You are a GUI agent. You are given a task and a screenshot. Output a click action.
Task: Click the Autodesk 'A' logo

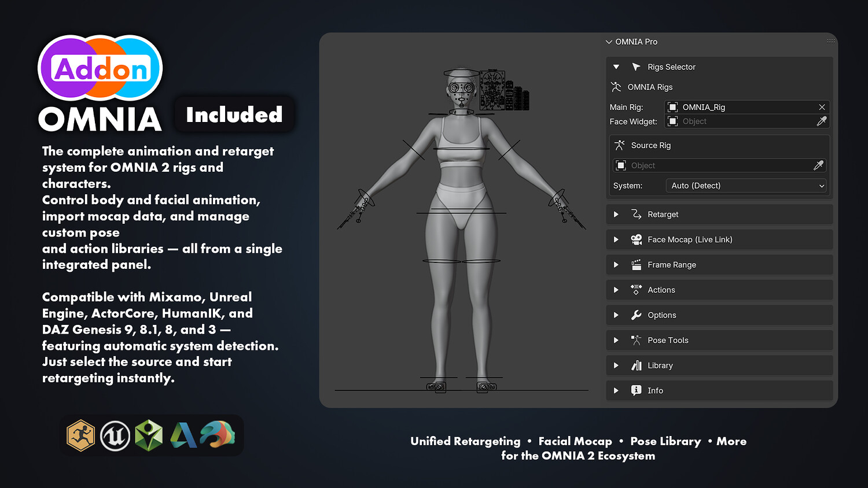click(183, 435)
